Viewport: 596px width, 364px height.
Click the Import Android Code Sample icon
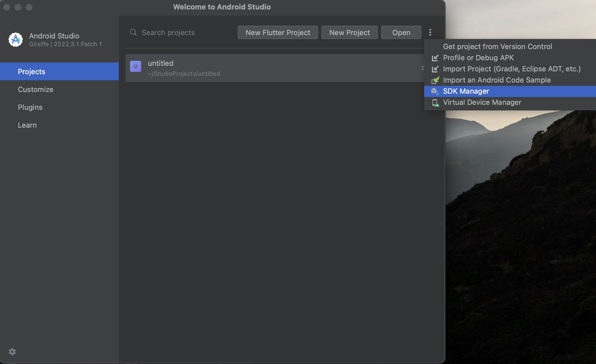[435, 80]
